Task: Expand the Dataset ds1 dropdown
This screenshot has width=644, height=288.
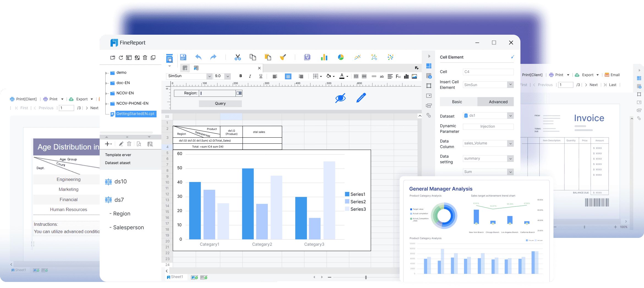Action: tap(510, 116)
